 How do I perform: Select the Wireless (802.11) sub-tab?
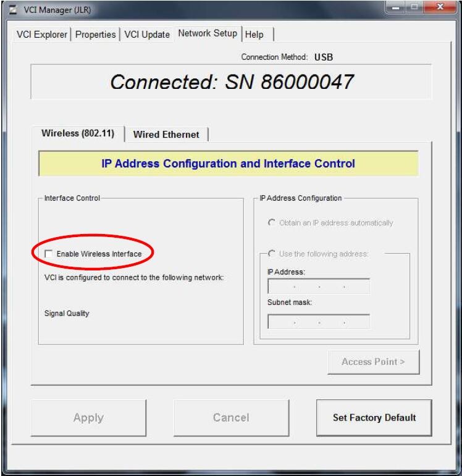(78, 133)
